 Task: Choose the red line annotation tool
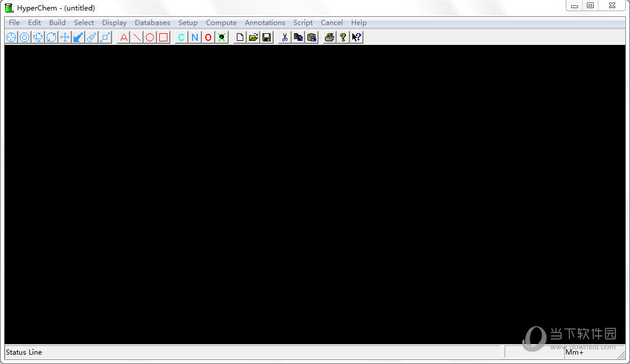(136, 37)
